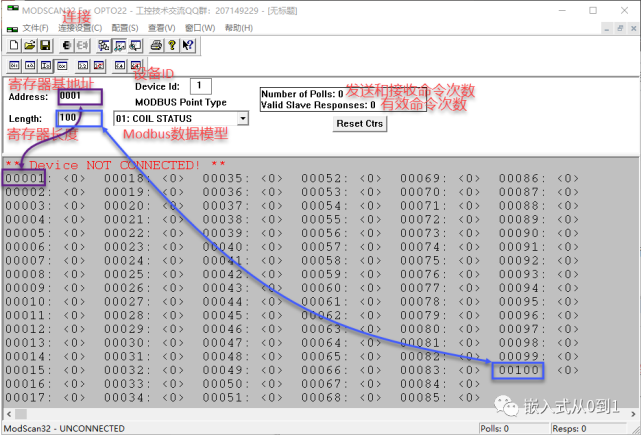Set display format to Binary (011 icon)
641x435 pixels.
tap(14, 65)
